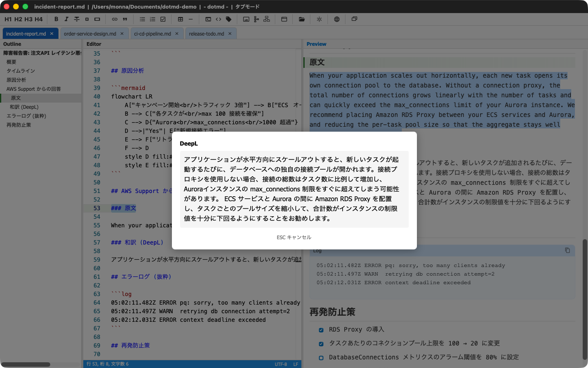Click the Preview panel header
The width and height of the screenshot is (588, 368).
click(x=316, y=44)
